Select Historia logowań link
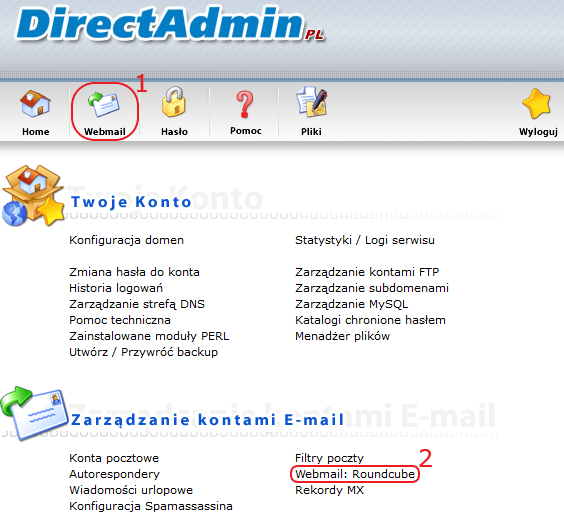The height and width of the screenshot is (522, 564). (116, 288)
